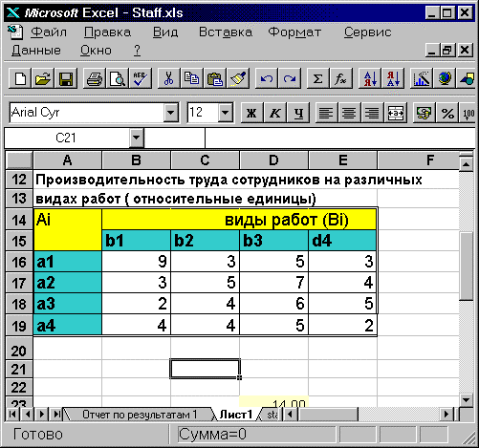Click horizontal scrollbar left arrow
Viewport: 479px width, 448px height.
pos(290,415)
